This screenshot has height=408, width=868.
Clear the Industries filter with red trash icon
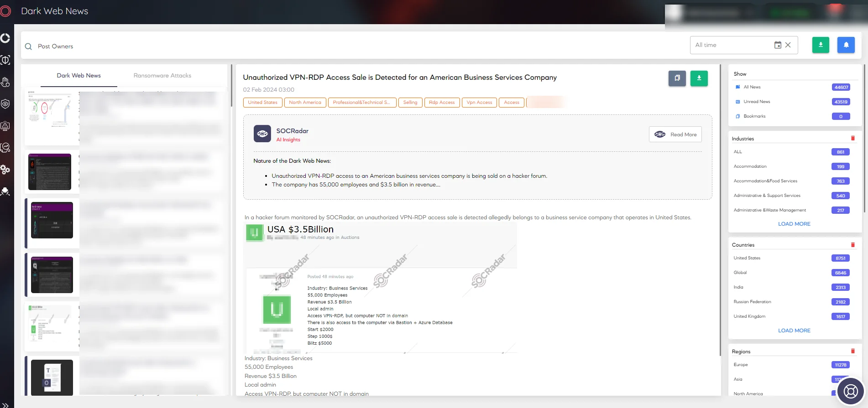point(853,138)
